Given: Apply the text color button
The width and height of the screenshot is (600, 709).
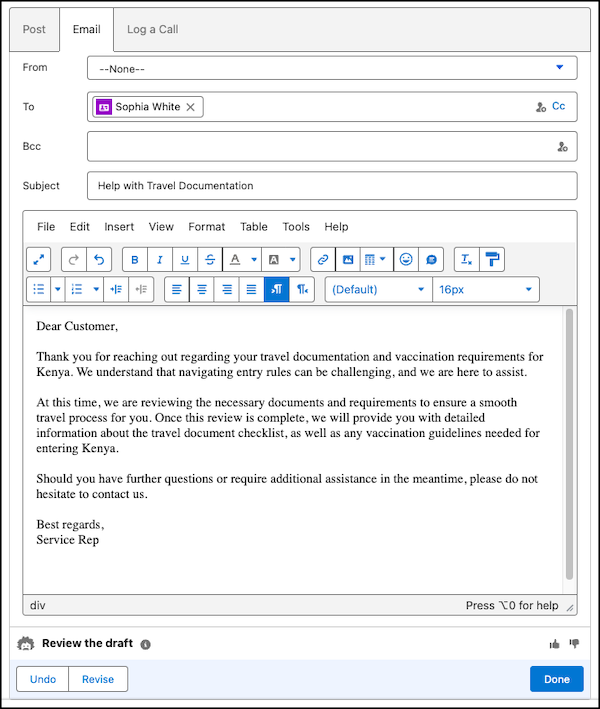Looking at the screenshot, I should click(x=235, y=260).
